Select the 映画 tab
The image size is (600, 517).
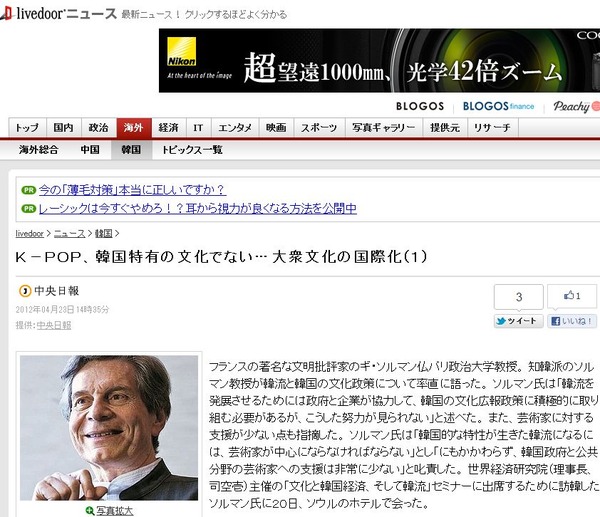pyautogui.click(x=276, y=127)
